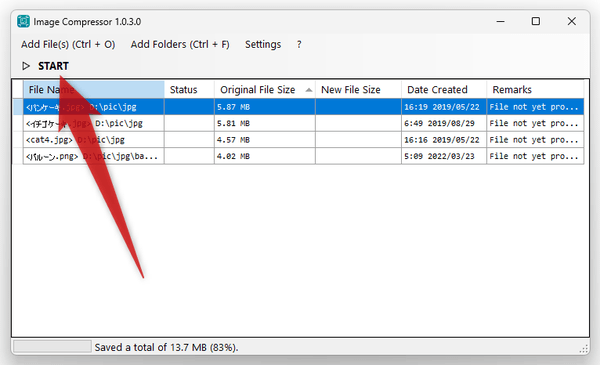Open the Add File(s) (Ctrl + O) menu

(68, 44)
